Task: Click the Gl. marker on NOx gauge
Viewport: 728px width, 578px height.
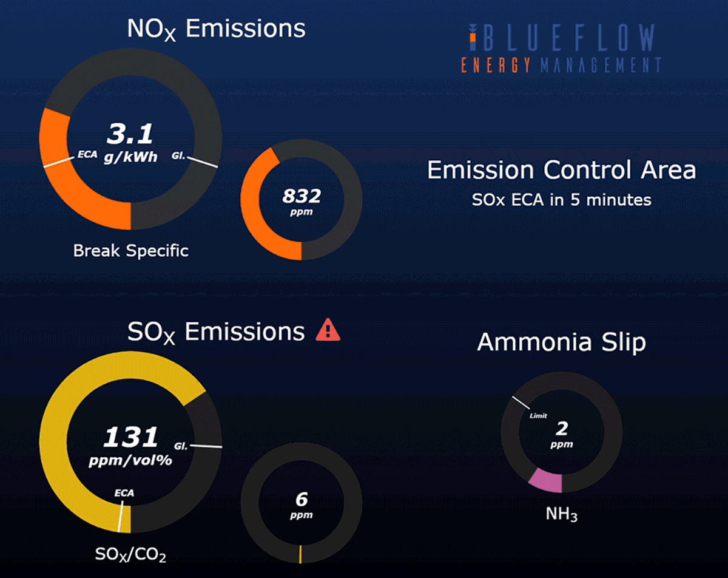Action: 179,155
